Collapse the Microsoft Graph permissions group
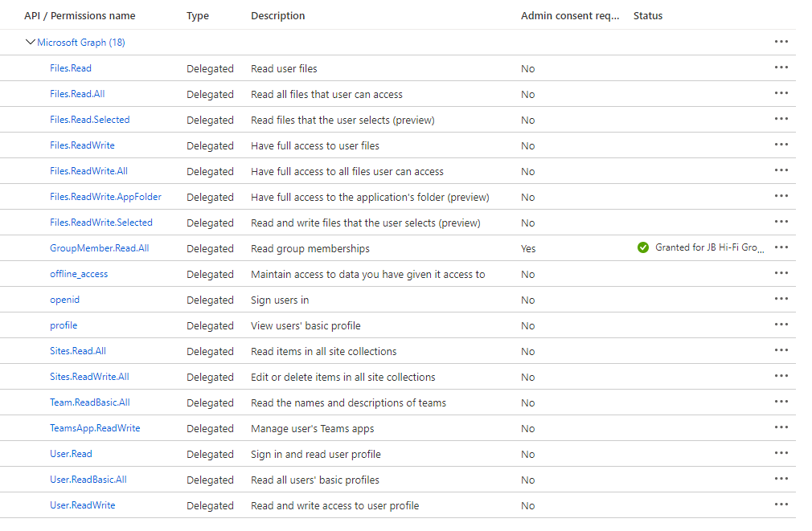 pyautogui.click(x=31, y=43)
